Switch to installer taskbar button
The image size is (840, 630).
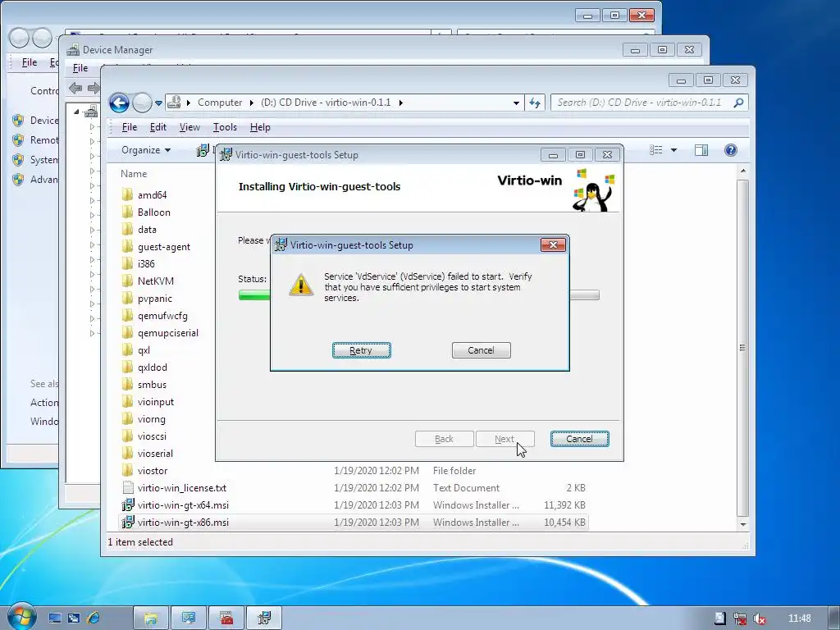click(264, 619)
